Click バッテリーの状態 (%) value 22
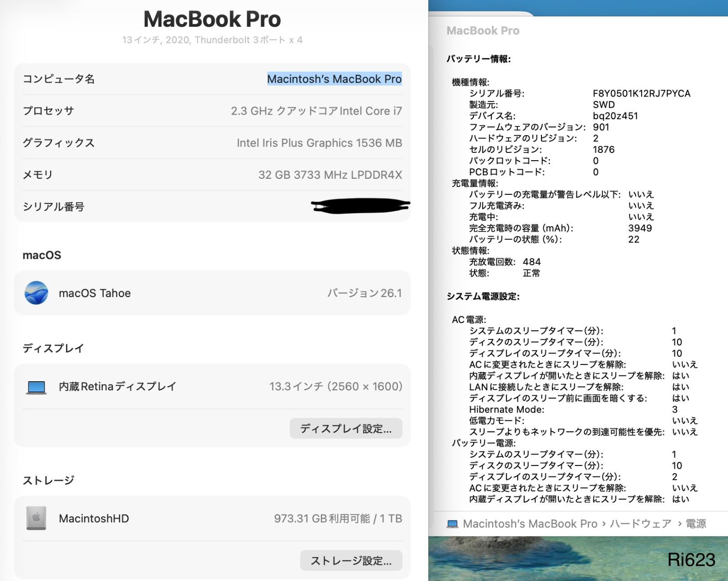Screen dimensions: 728x581 coord(634,239)
